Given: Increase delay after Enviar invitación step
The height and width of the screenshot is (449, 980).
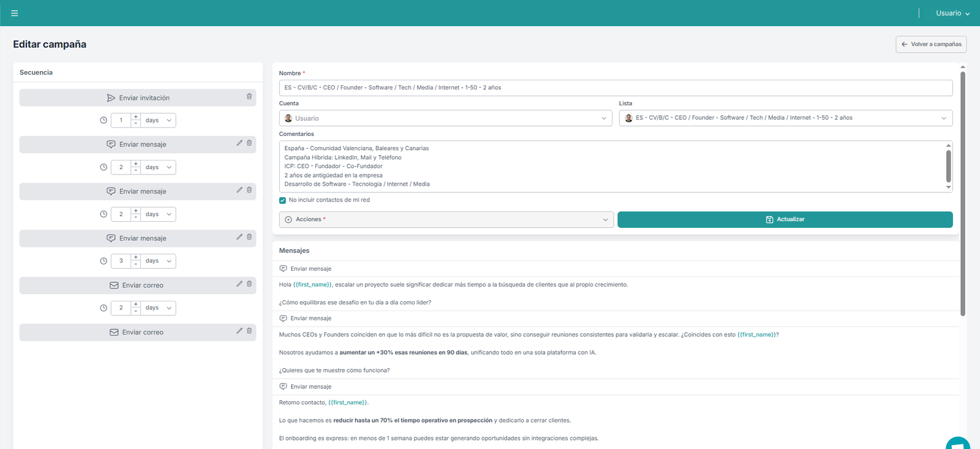Looking at the screenshot, I should (136, 117).
